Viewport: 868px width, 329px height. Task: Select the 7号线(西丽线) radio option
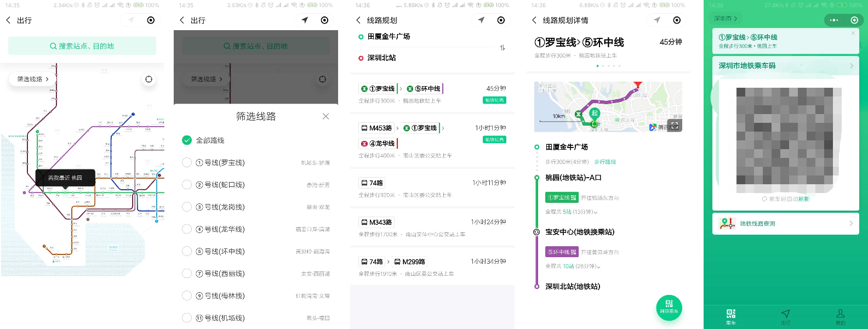point(187,273)
